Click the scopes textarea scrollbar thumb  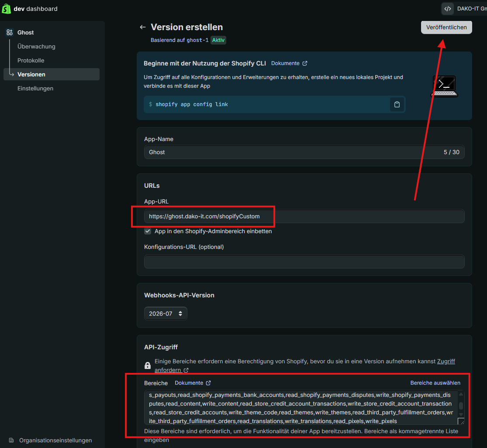point(461,406)
